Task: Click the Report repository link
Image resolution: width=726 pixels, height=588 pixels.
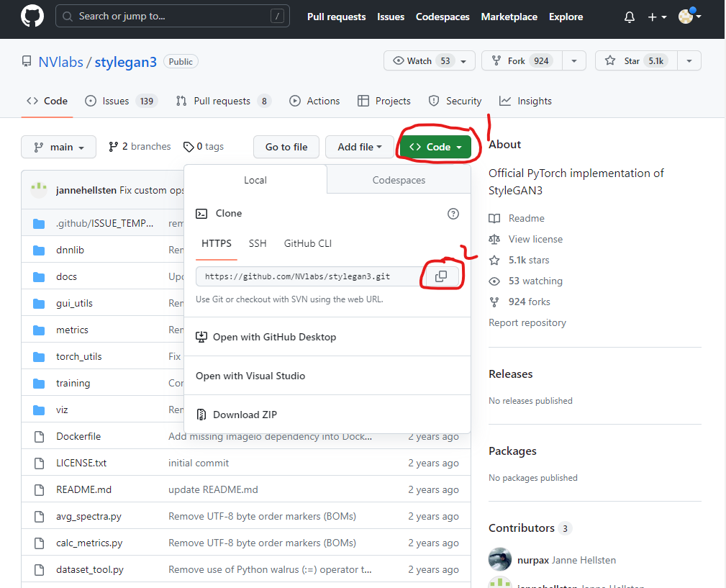Action: pos(527,322)
